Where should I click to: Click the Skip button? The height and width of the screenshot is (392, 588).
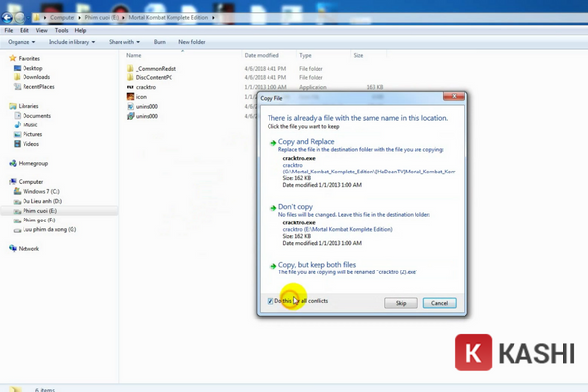tap(401, 303)
